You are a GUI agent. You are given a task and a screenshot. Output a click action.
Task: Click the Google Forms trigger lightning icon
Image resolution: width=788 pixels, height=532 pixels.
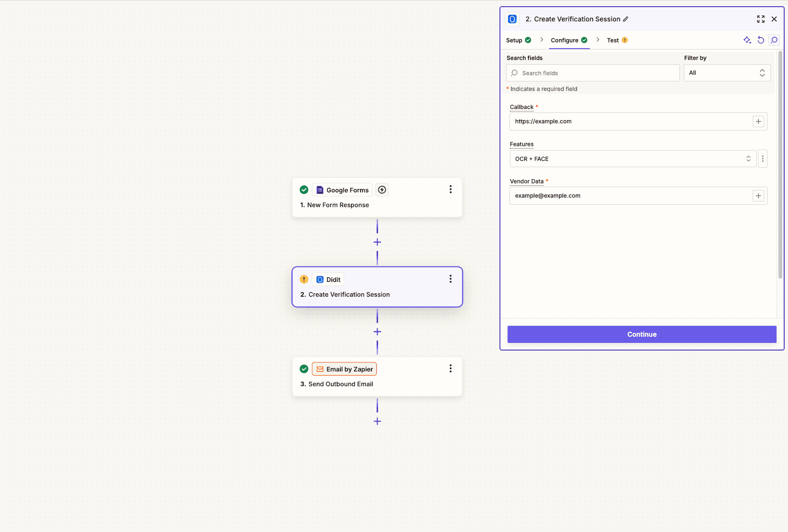(382, 190)
